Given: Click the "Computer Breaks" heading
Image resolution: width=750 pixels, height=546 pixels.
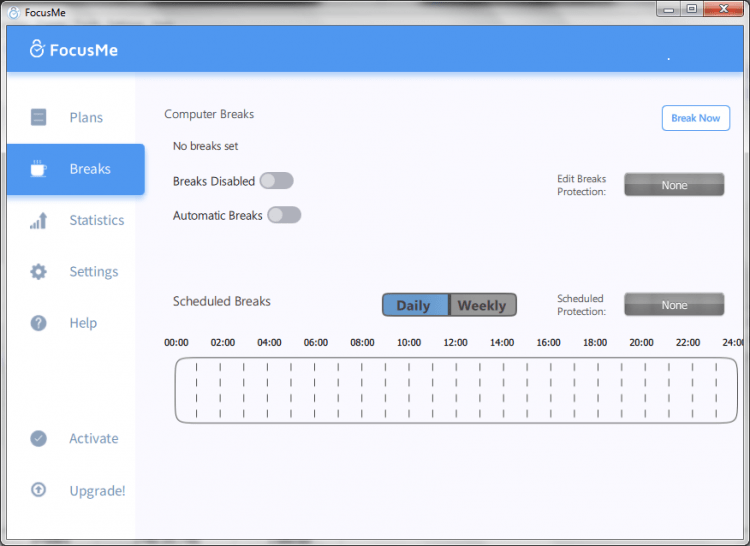Looking at the screenshot, I should [209, 114].
